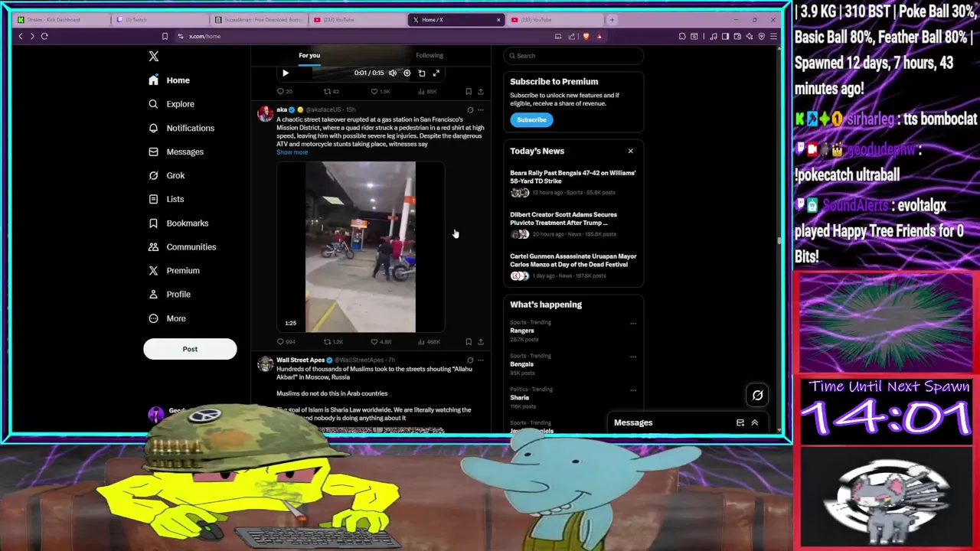Viewport: 980px width, 551px height.
Task: Open aka's profile avatar
Action: 265,114
